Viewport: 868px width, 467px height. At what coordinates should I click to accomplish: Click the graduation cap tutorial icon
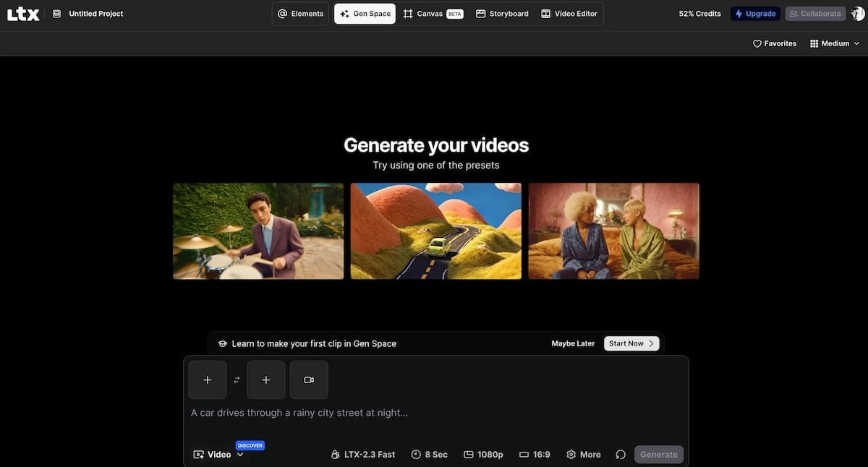(223, 343)
